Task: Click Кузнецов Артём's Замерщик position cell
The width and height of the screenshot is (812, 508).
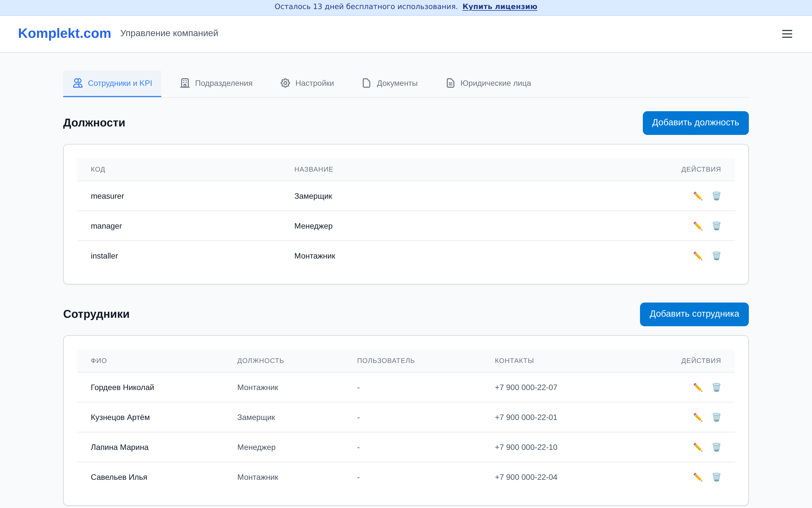Action: (x=256, y=417)
